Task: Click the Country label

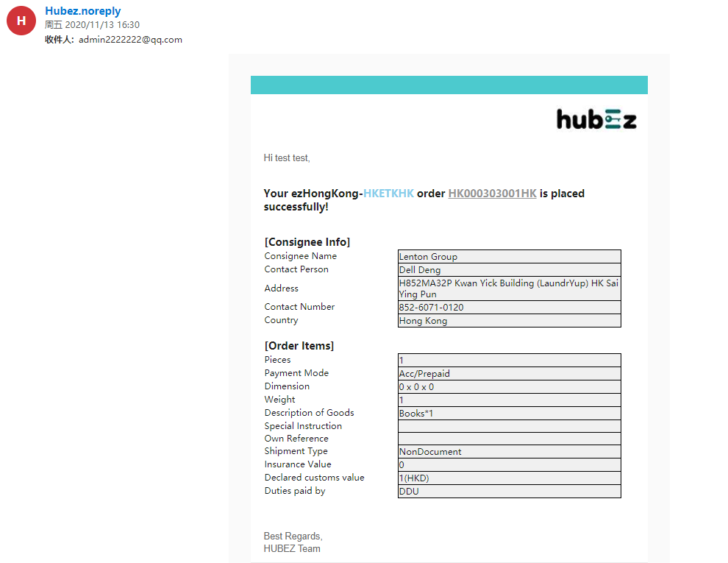Action: [281, 320]
